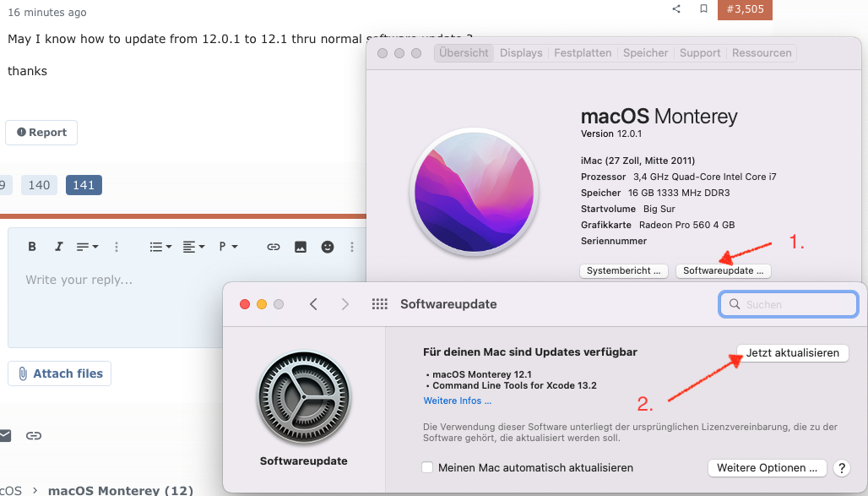This screenshot has width=868, height=496.
Task: Go to forum page 140
Action: click(40, 185)
